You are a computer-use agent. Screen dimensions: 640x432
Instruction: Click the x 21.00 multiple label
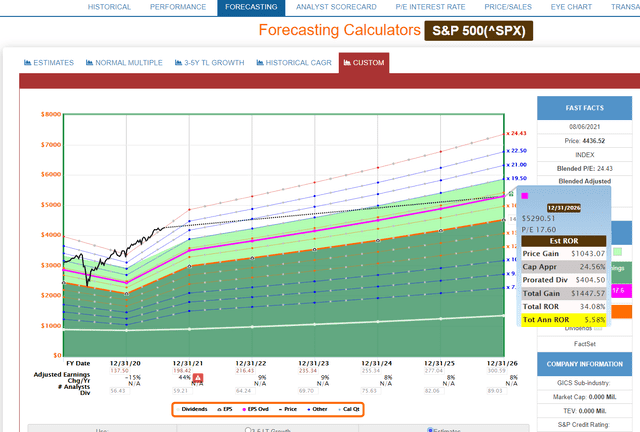[x=517, y=165]
